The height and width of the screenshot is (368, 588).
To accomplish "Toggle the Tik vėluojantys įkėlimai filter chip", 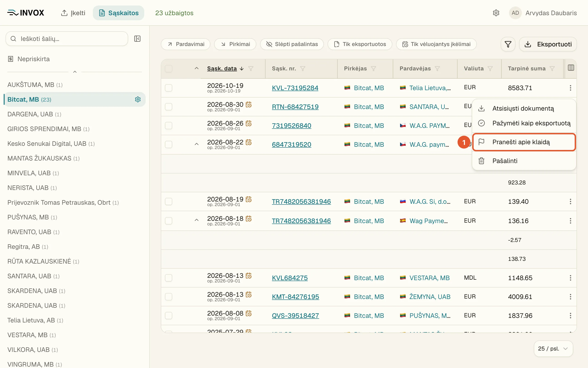I will (436, 44).
